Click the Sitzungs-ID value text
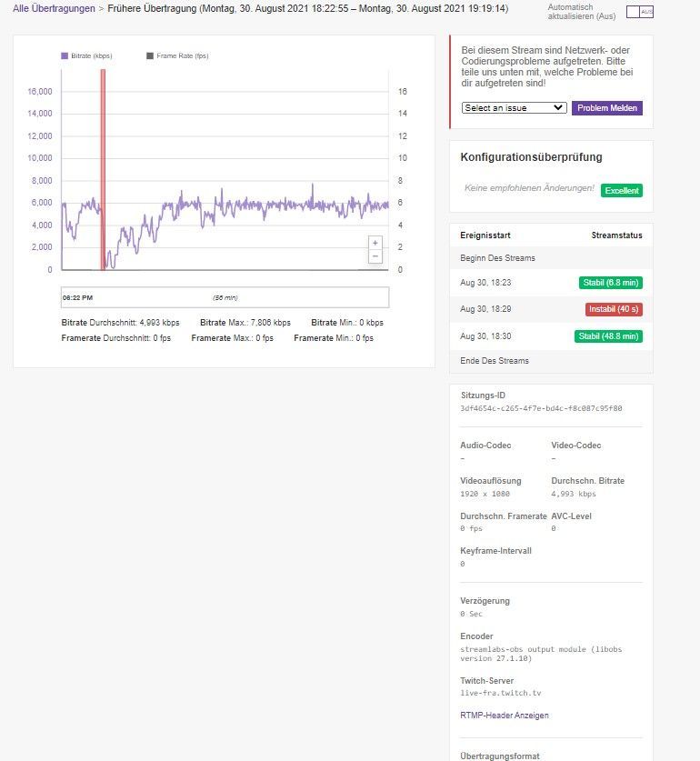This screenshot has width=700, height=761. click(541, 408)
